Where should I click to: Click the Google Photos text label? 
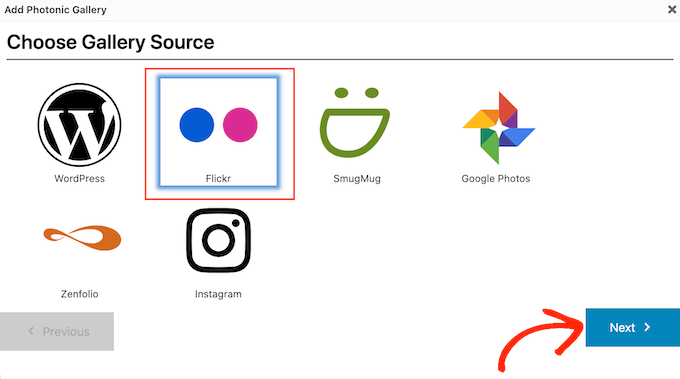coord(496,179)
